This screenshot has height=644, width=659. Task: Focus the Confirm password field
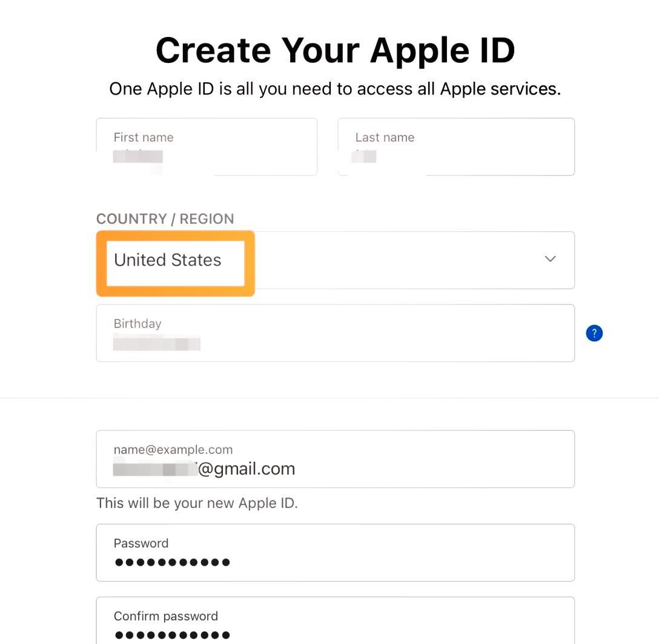pyautogui.click(x=336, y=620)
